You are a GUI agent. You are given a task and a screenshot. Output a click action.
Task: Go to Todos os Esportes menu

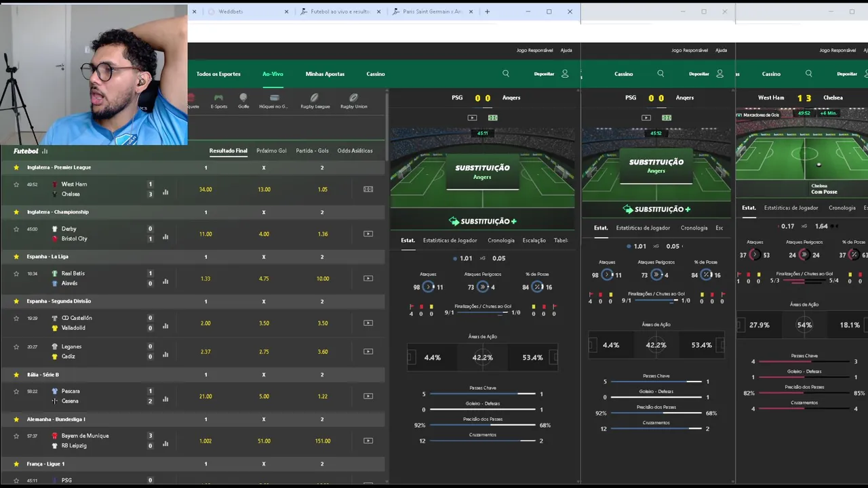(x=218, y=74)
